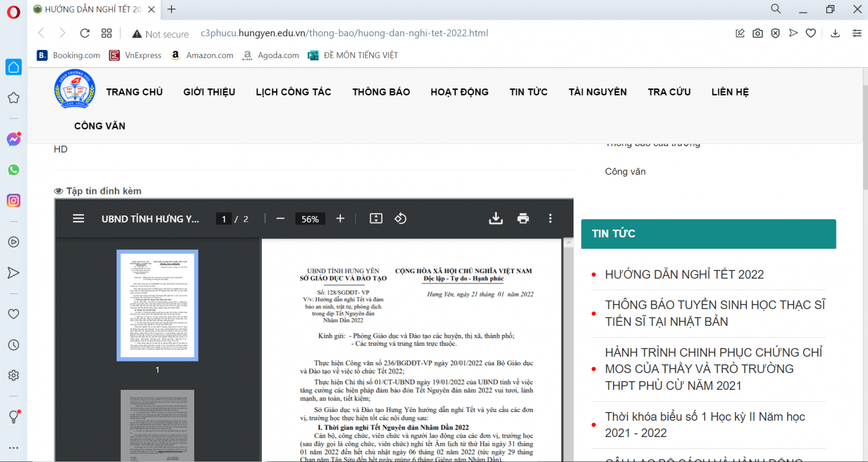Open PDF more actions menu
Image resolution: width=868 pixels, height=462 pixels.
(550, 218)
